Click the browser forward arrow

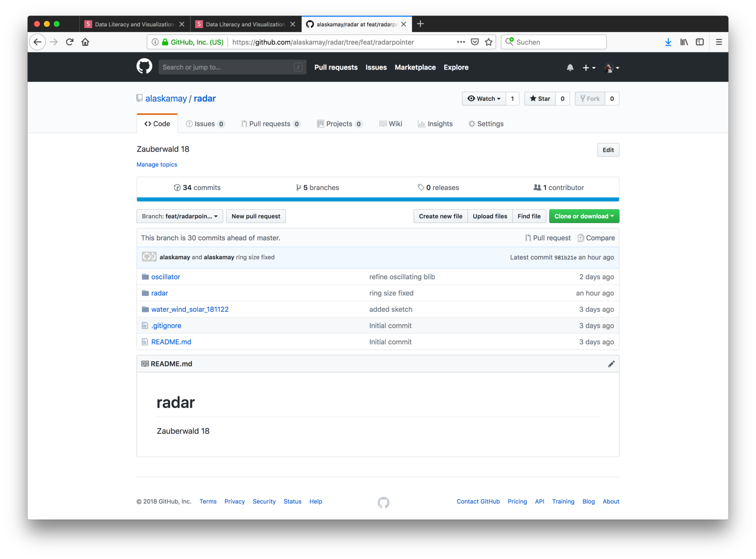tap(53, 42)
